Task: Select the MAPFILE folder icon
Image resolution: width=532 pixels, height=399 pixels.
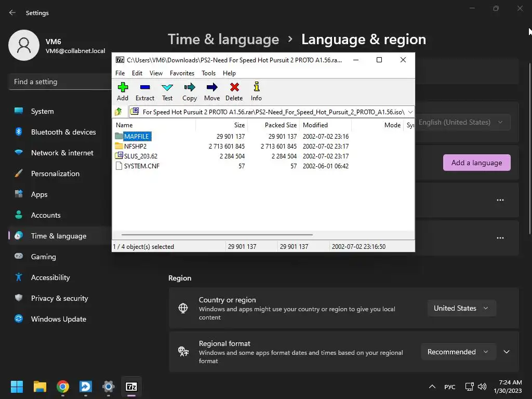Action: tap(119, 136)
